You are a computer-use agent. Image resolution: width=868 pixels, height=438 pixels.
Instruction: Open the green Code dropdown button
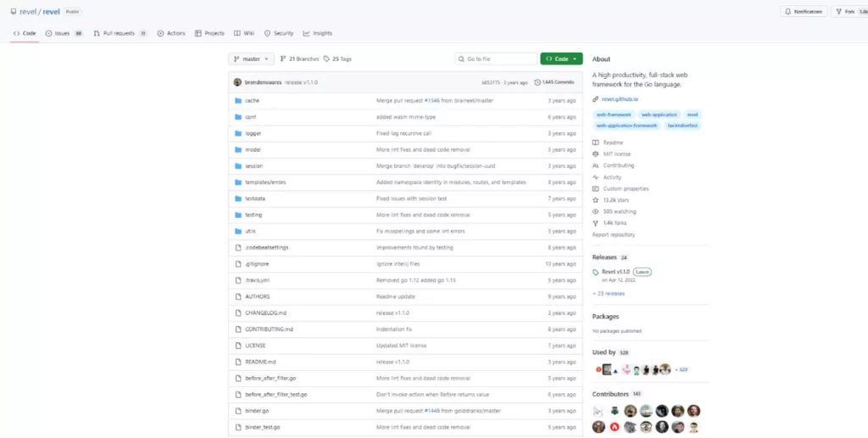click(561, 58)
